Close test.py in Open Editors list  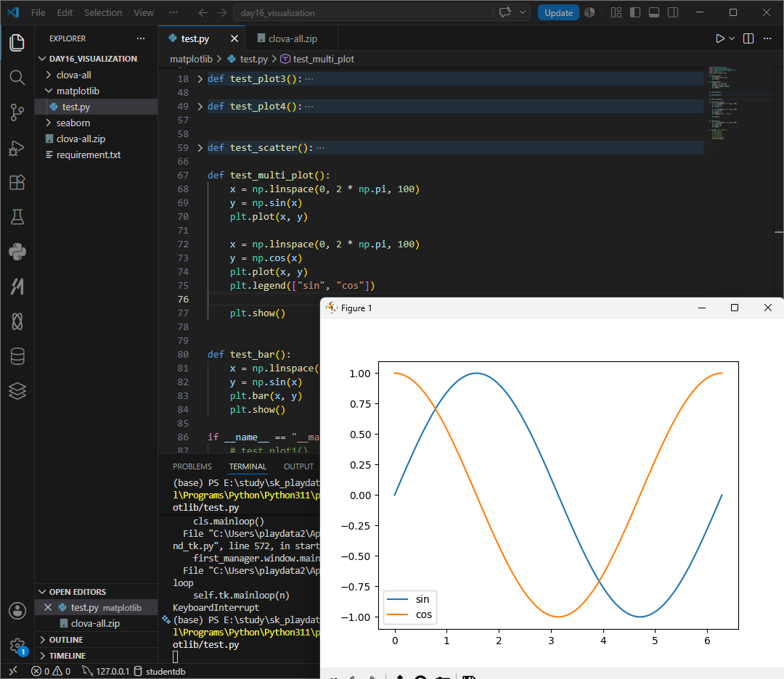(48, 608)
